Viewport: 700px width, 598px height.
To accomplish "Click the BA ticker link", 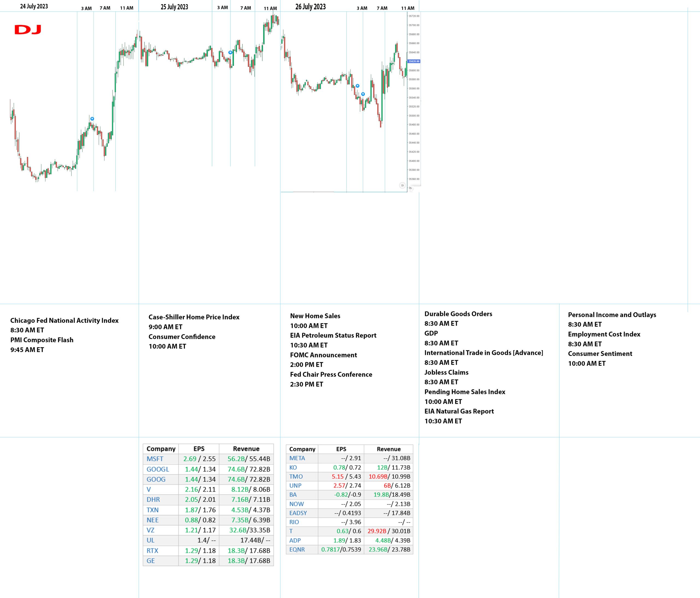I will (x=293, y=495).
